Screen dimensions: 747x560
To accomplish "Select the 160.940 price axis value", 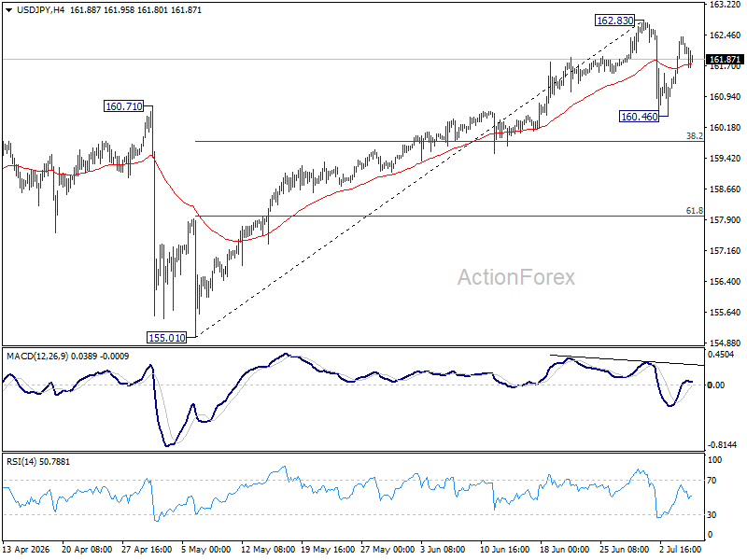I will [x=725, y=97].
